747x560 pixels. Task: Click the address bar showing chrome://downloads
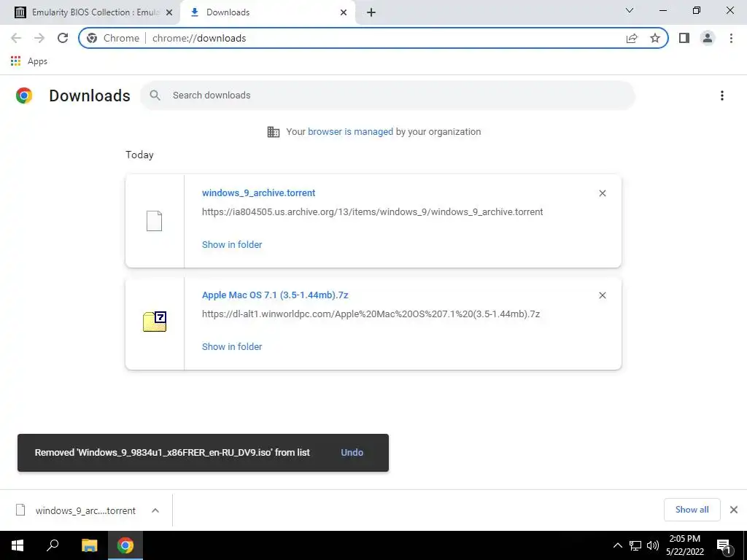click(373, 38)
